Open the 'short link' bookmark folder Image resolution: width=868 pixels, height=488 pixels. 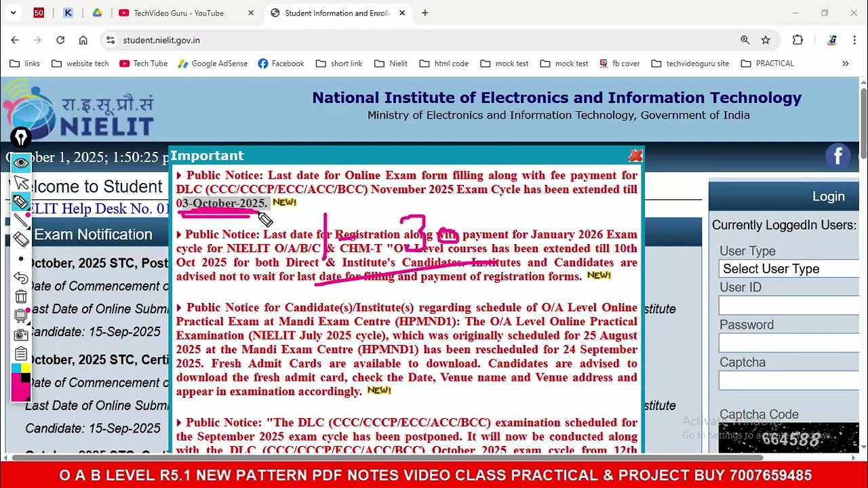click(x=339, y=63)
